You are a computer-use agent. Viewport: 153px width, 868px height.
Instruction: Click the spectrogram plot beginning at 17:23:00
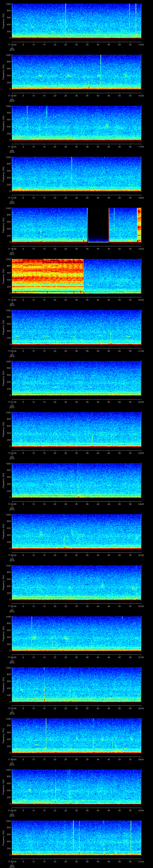[77, 480]
